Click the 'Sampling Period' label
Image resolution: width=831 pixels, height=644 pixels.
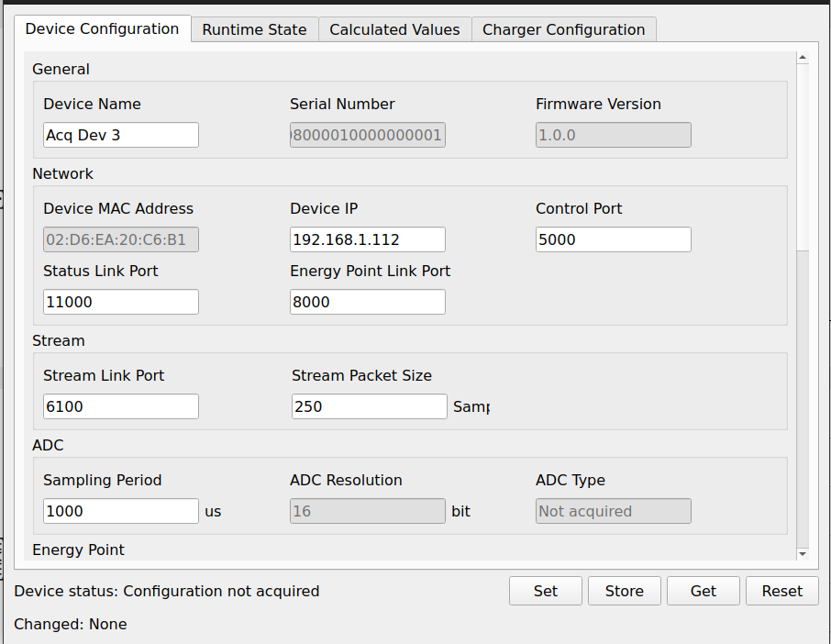103,480
